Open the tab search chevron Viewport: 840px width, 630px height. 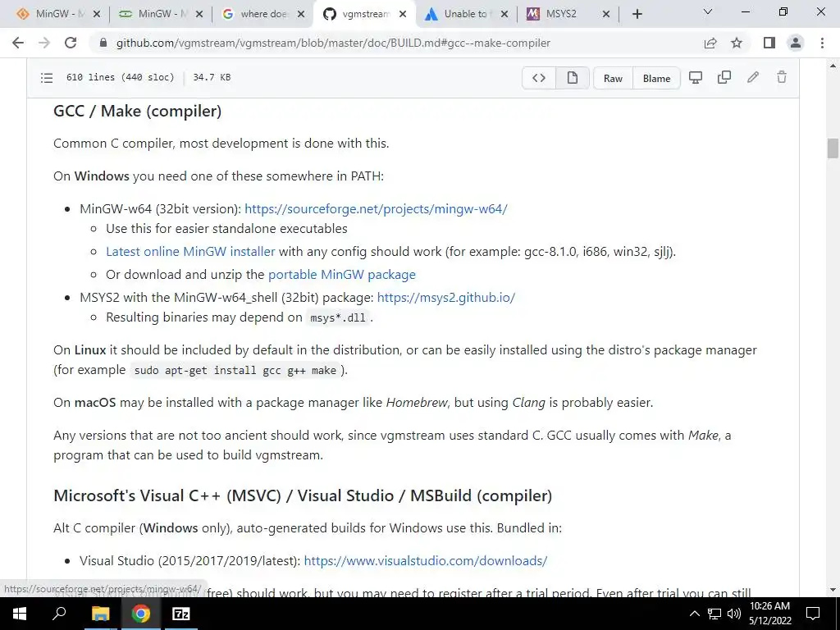tap(708, 11)
